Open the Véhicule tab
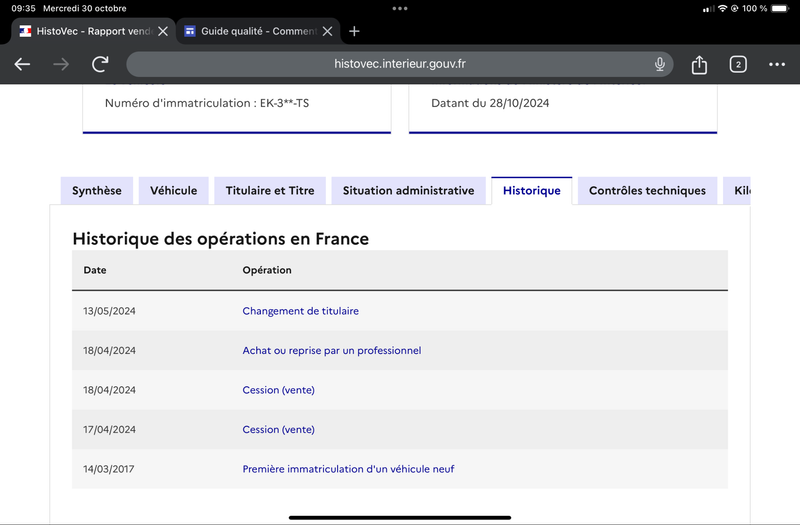 (x=173, y=191)
